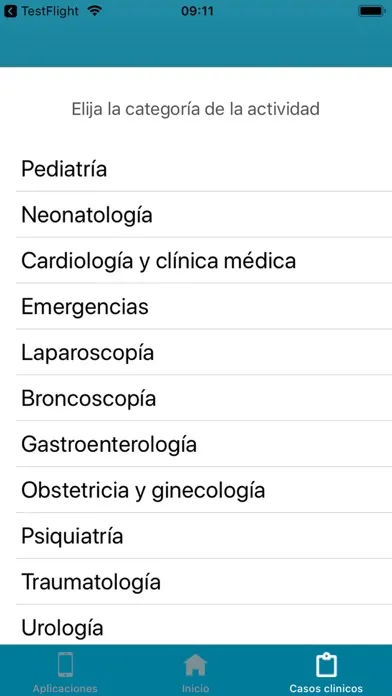
Task: Tap the Casos clínicos clipboard icon
Action: 326,664
